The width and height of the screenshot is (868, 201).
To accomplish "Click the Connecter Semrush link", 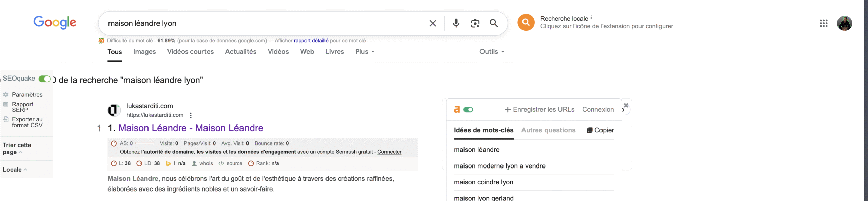I will (389, 152).
